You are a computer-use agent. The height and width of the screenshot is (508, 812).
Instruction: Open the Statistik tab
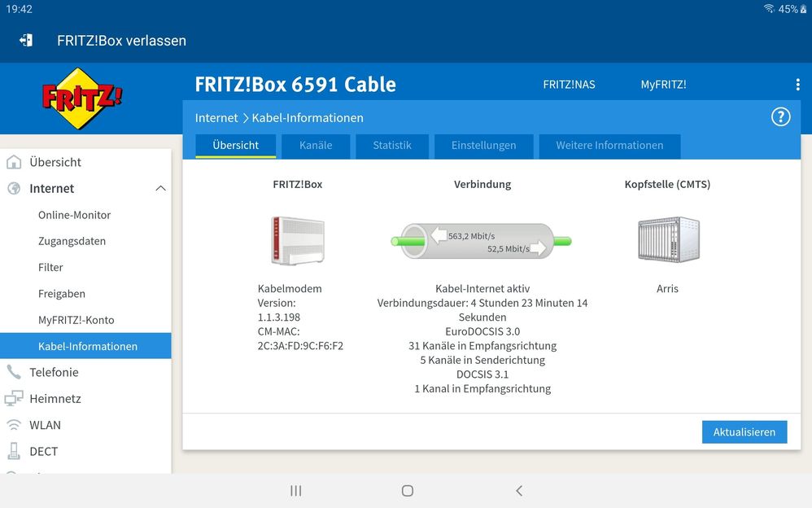392,146
